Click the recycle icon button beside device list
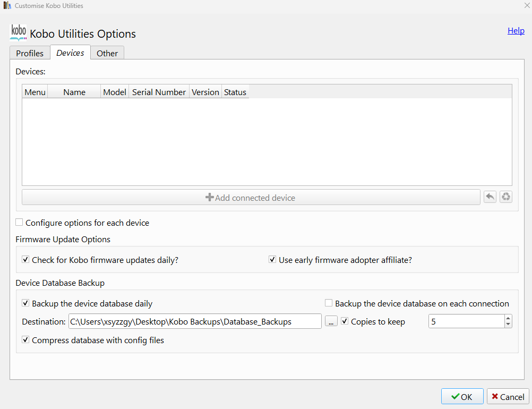532x409 pixels. point(506,197)
